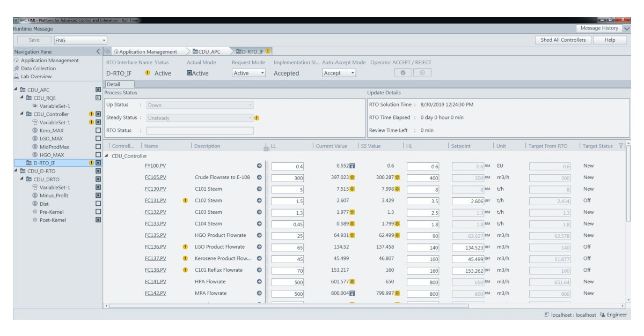Open details arrow for FC105.PV row
The image size is (644, 336).
(260, 177)
